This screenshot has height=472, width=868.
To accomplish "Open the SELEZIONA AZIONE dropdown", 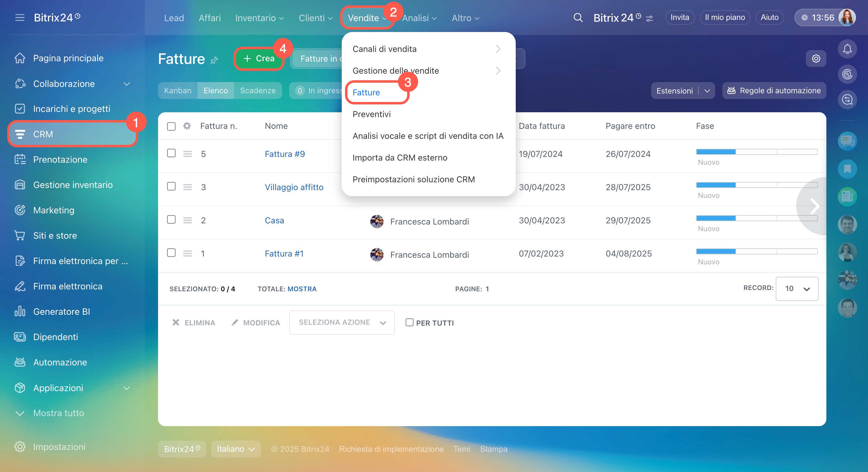I will coord(342,323).
